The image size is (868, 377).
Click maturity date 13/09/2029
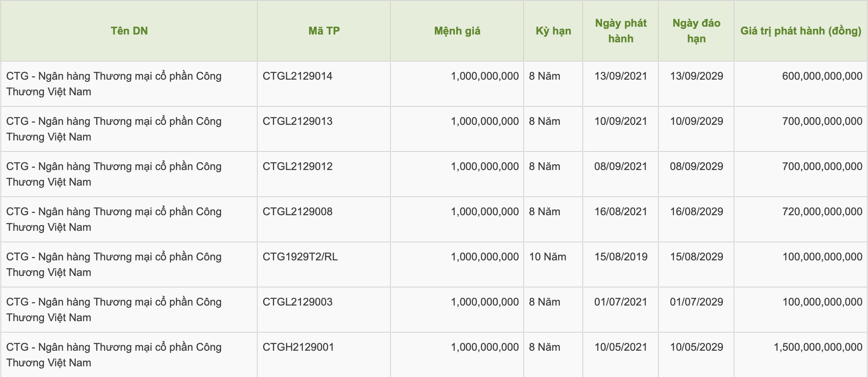(696, 76)
